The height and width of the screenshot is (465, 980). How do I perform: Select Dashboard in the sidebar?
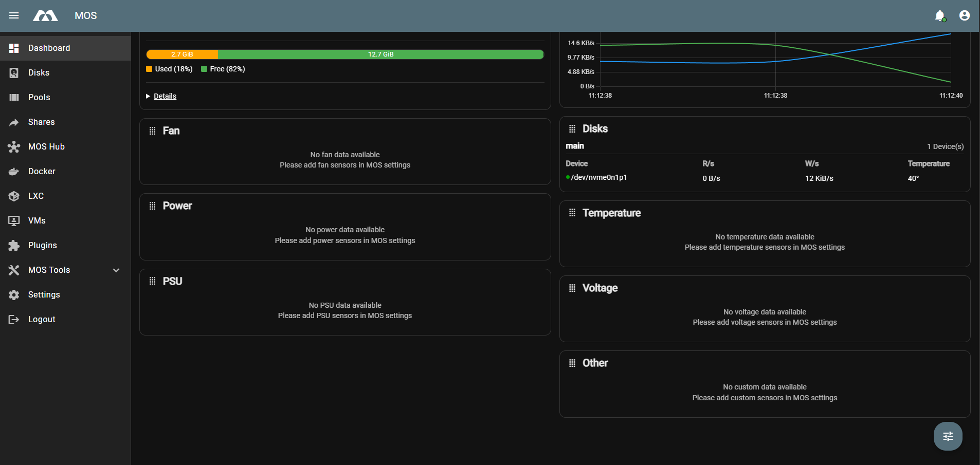pos(49,48)
